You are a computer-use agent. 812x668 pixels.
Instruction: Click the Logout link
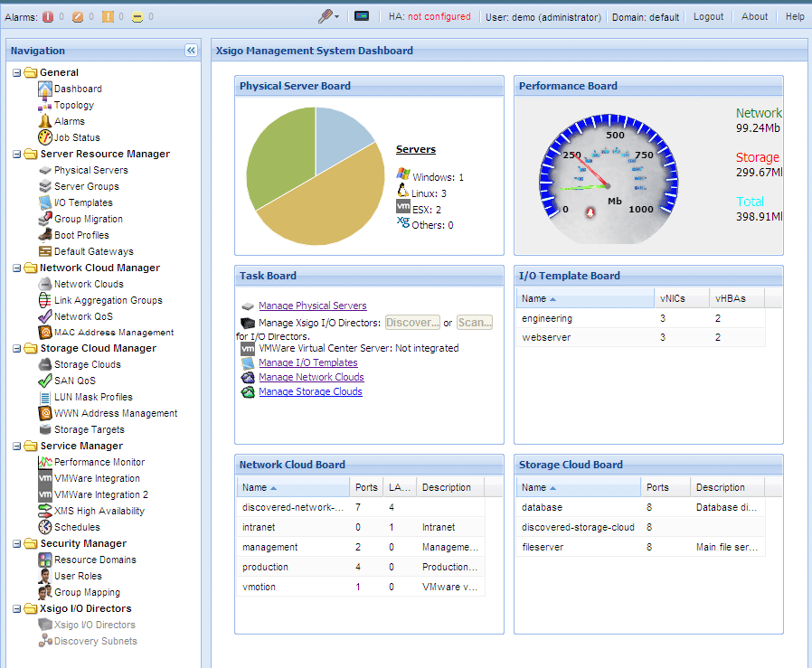708,16
